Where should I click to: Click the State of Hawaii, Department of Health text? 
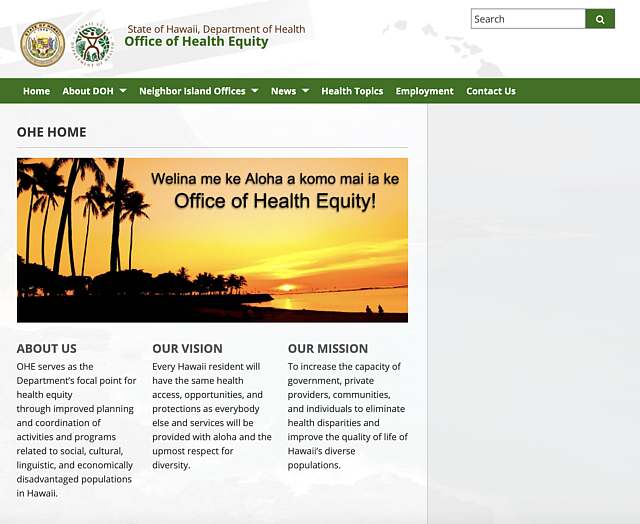coord(216,29)
